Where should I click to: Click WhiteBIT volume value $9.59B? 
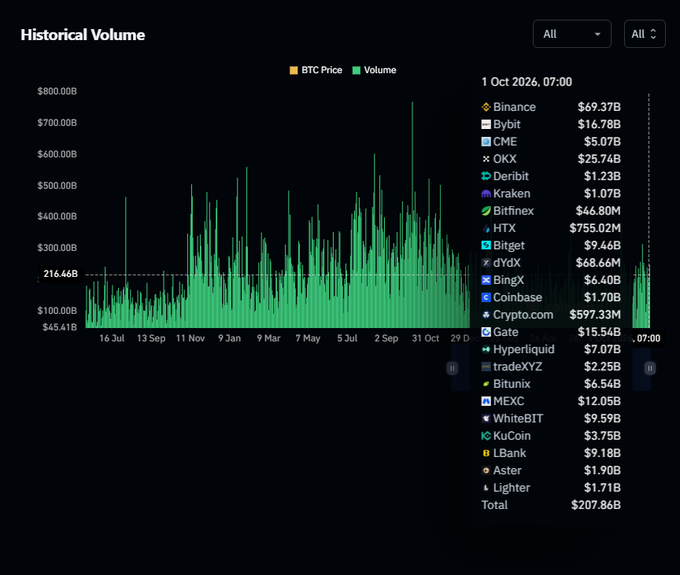(602, 418)
